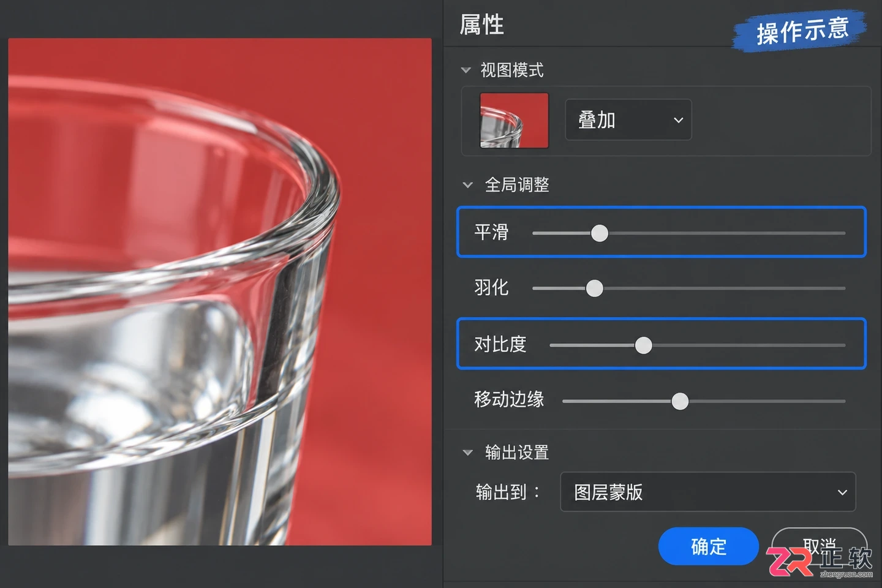Click the 输出设置 section label

(517, 453)
